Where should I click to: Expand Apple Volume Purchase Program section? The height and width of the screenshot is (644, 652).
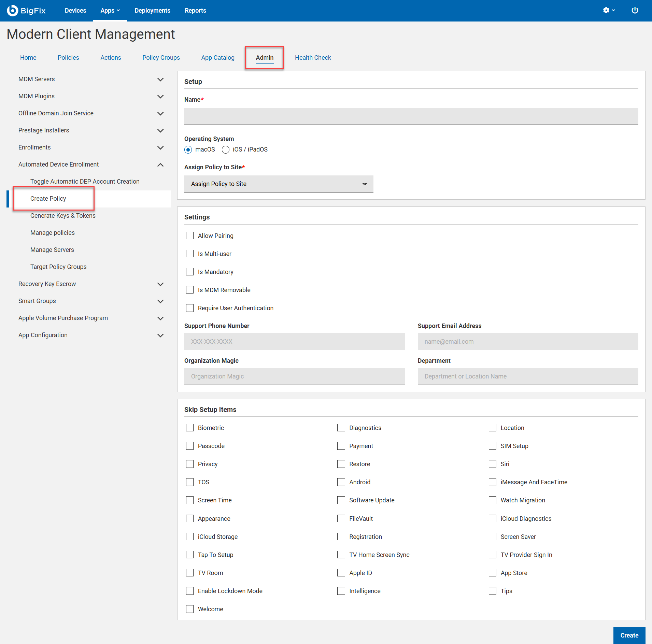coord(160,318)
